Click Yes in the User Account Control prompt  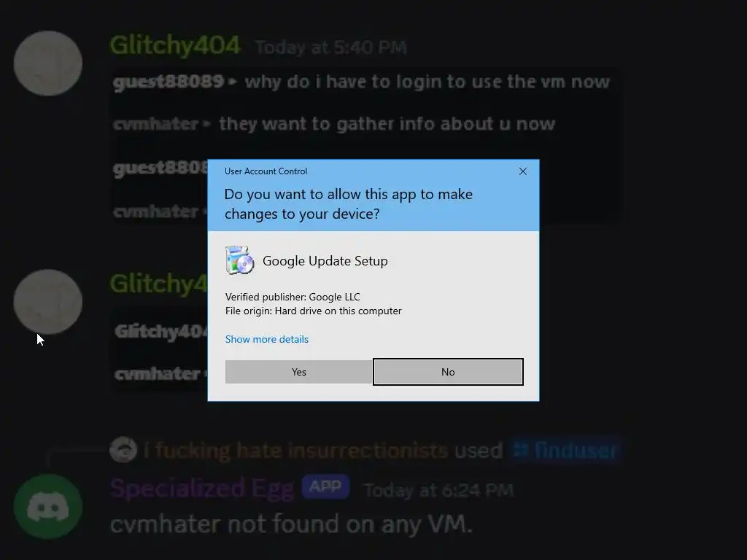pyautogui.click(x=298, y=372)
